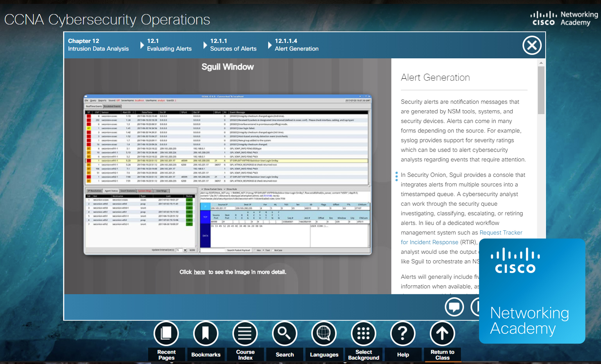Open the Recent Pages icon

(x=166, y=334)
